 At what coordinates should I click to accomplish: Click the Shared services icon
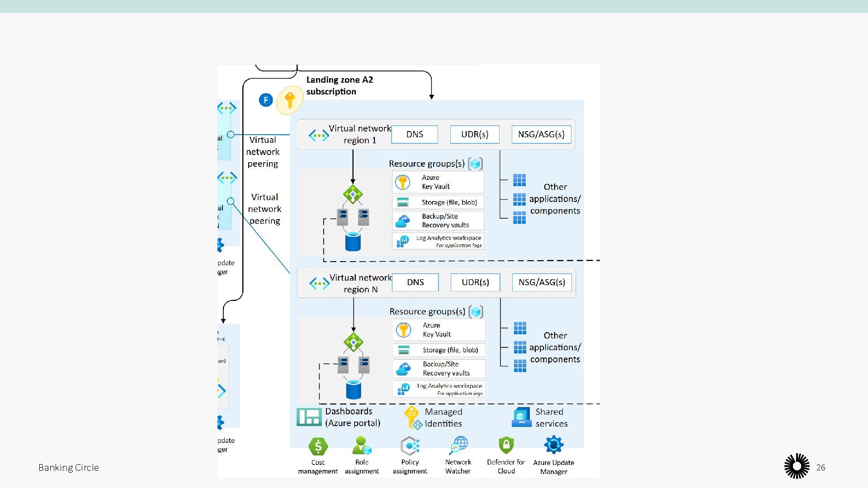(521, 417)
